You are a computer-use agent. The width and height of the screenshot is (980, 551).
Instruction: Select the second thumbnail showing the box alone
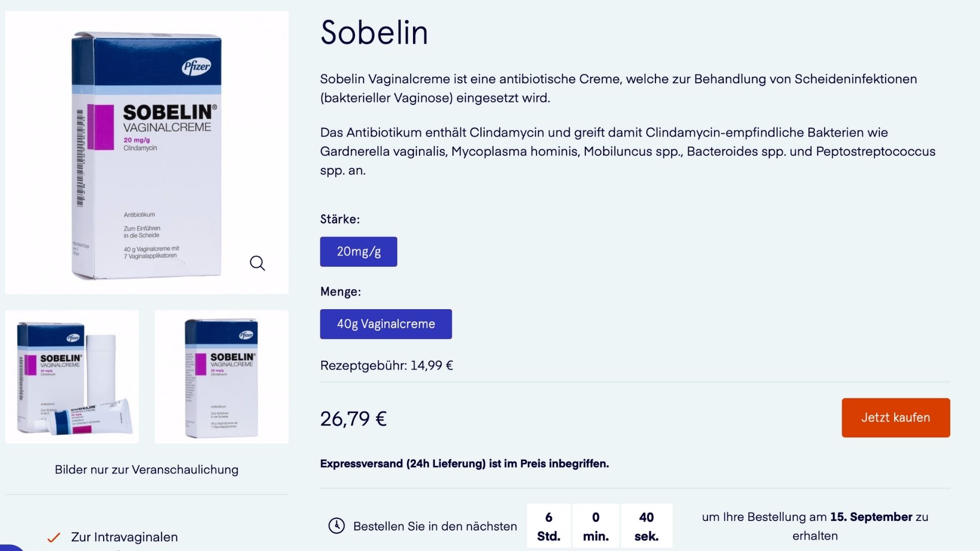pyautogui.click(x=222, y=377)
